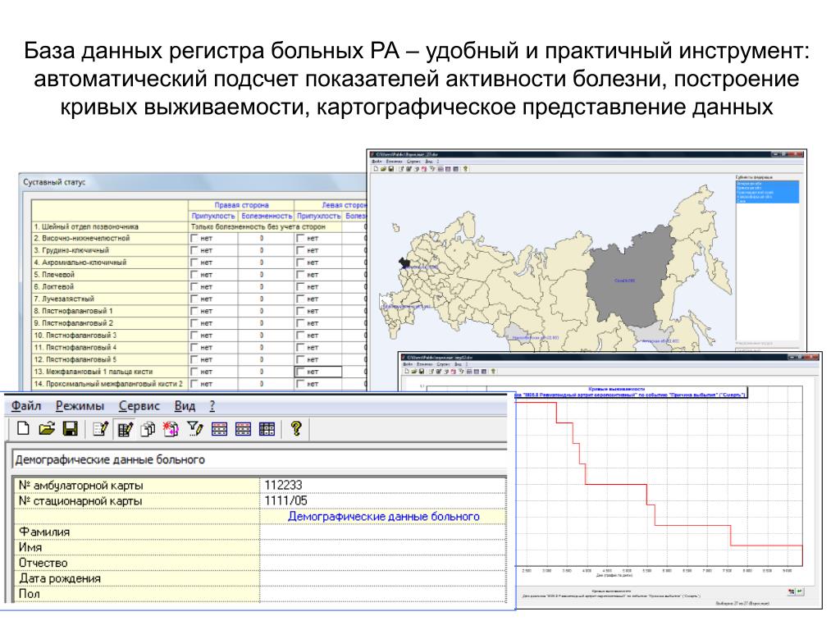840x630 pixels.
Task: Click the Help icon in the survival curve window
Action: click(493, 372)
